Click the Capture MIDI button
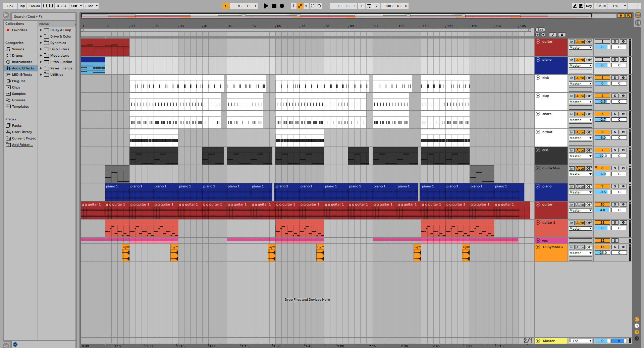Viewport: 644px width, 348px height. pos(313,6)
